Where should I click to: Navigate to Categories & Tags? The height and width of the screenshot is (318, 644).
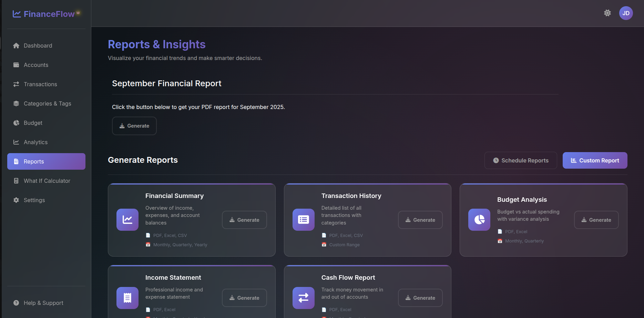point(47,103)
